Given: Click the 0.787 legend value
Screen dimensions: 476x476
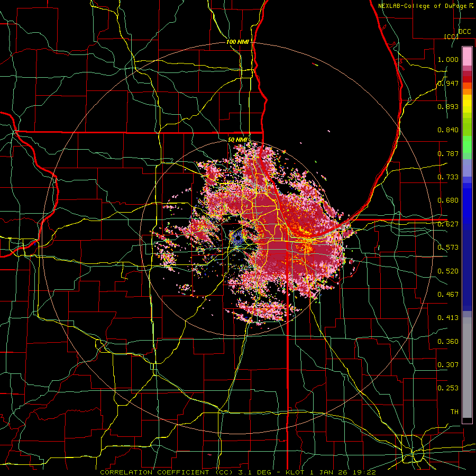Looking at the screenshot, I should click(x=448, y=153).
